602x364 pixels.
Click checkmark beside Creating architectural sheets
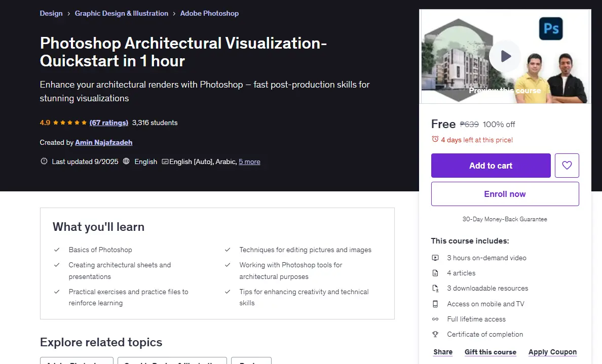(57, 265)
